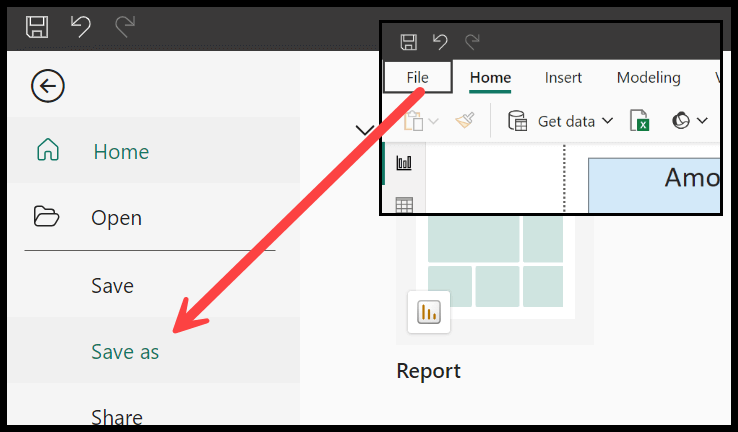Click the Paste clipboard icon

pyautogui.click(x=414, y=121)
